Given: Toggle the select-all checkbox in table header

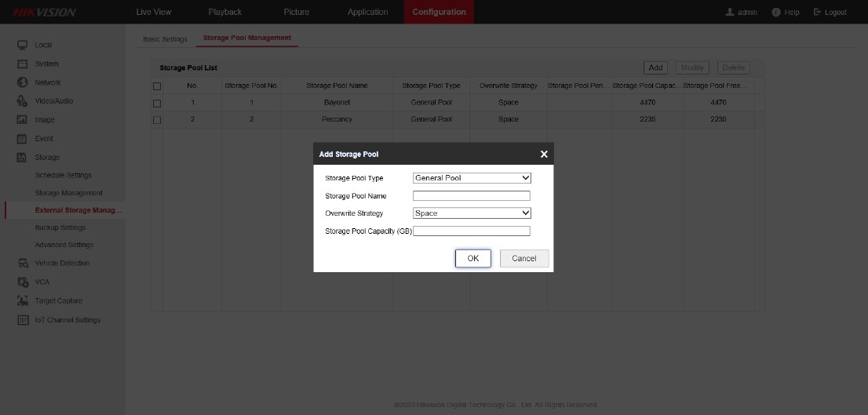Looking at the screenshot, I should (157, 86).
